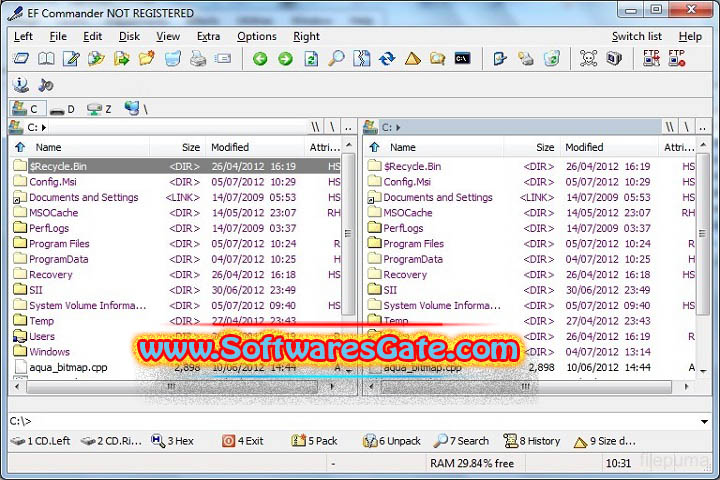
Task: Click the magnifying glass search icon
Action: (x=336, y=58)
